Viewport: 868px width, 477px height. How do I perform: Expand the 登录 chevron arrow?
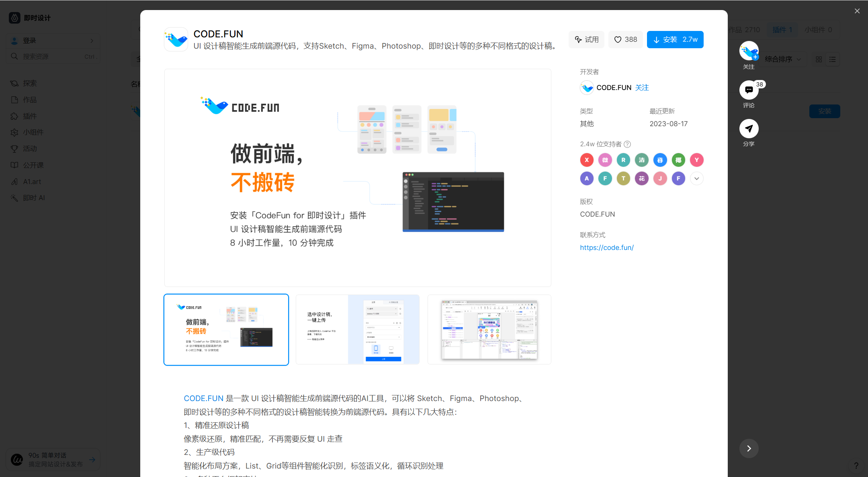pyautogui.click(x=92, y=41)
